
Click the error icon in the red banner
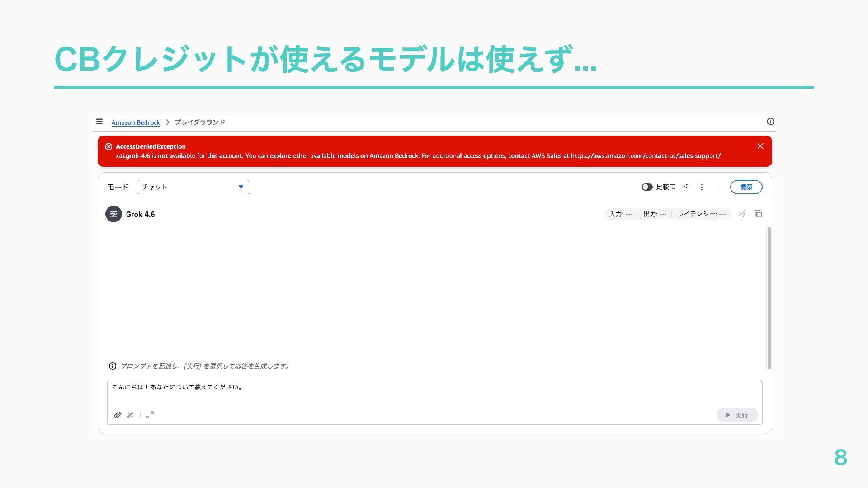[x=108, y=146]
